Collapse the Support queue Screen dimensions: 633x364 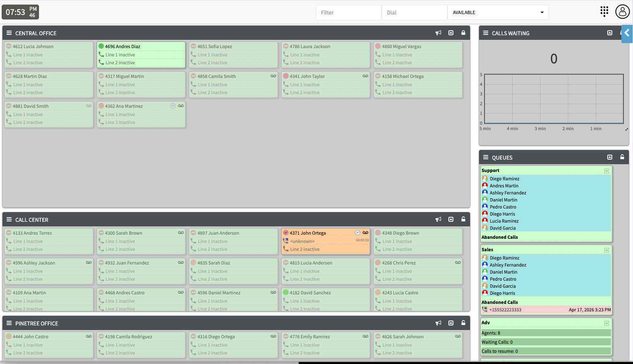pos(606,171)
